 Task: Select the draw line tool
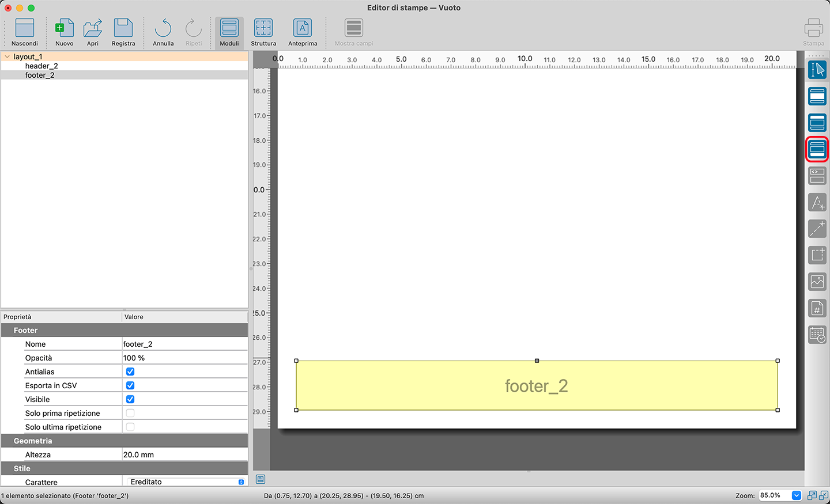point(817,229)
